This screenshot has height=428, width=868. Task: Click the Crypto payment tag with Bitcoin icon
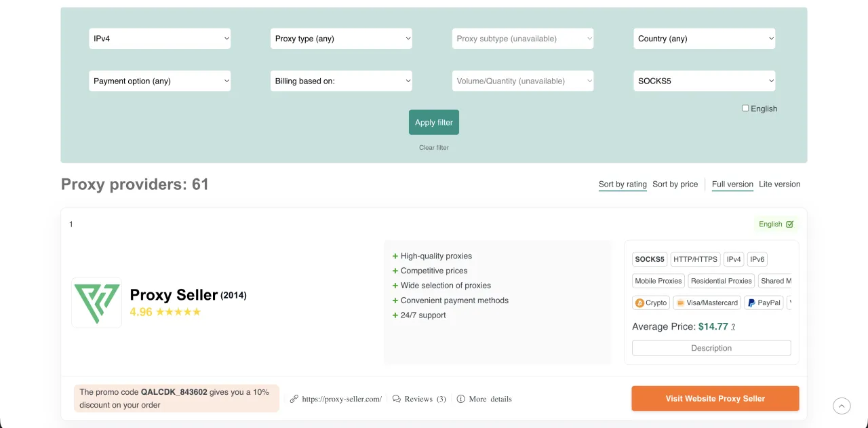(651, 303)
